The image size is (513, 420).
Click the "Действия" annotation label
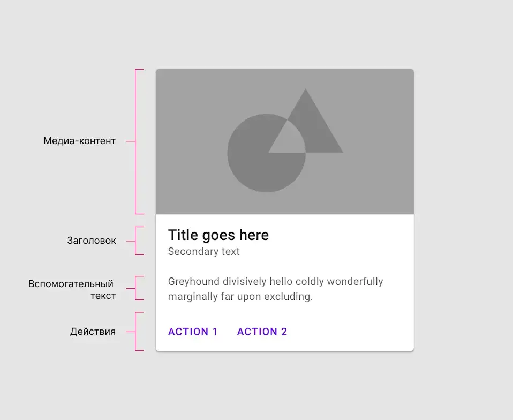[x=93, y=332]
